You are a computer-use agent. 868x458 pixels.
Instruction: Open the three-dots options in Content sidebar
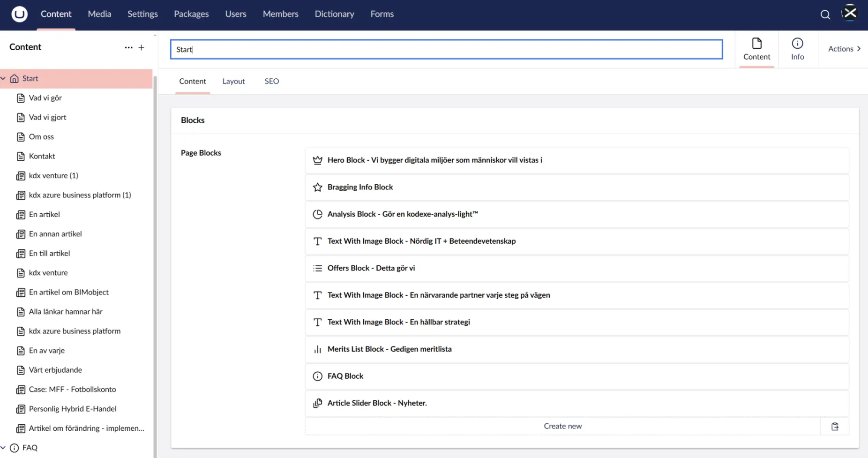point(128,47)
